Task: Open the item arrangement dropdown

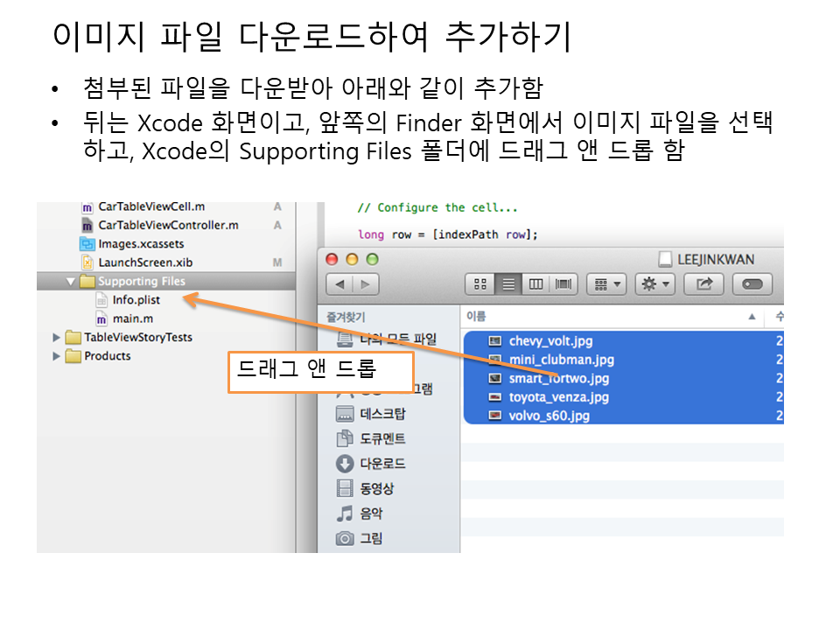Action: 606,284
